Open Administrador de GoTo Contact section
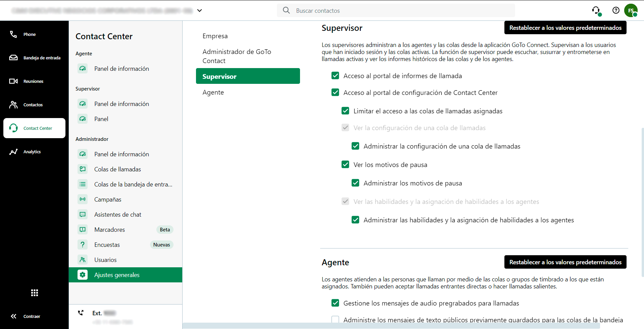Image resolution: width=644 pixels, height=329 pixels. (x=237, y=56)
